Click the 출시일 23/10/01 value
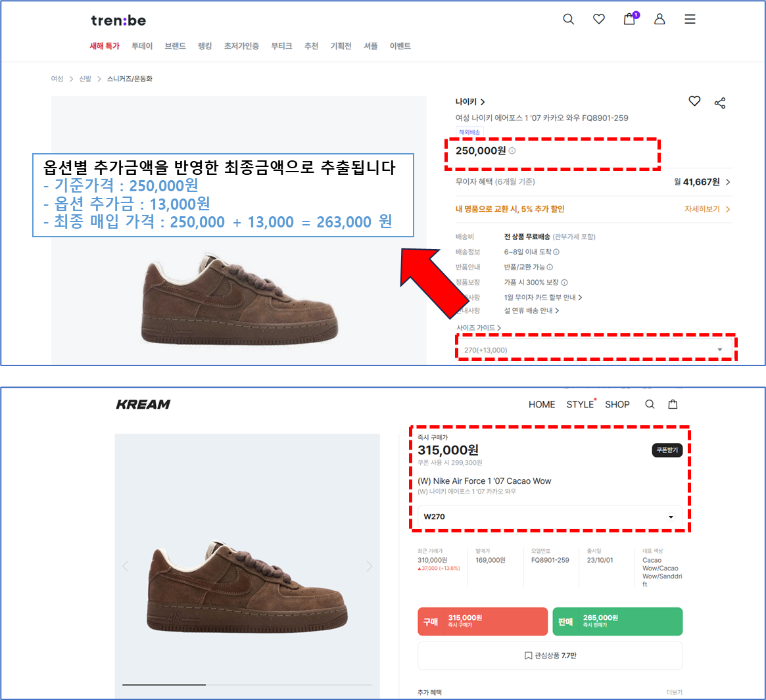 600,560
